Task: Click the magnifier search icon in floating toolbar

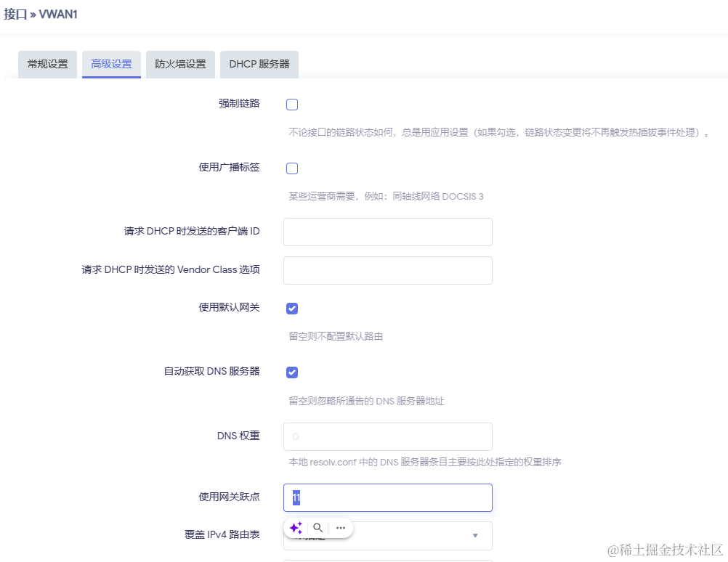Action: click(318, 528)
